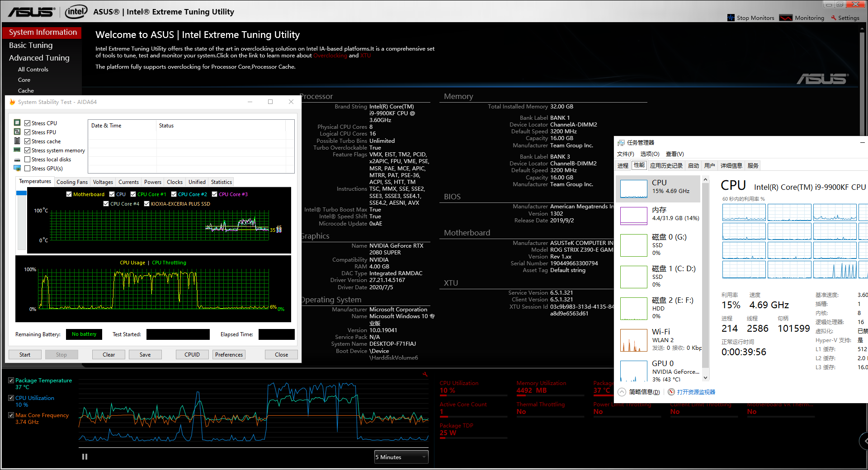Viewport: 868px width, 470px height.
Task: Collapse Task Manager to brief info
Action: pyautogui.click(x=640, y=392)
